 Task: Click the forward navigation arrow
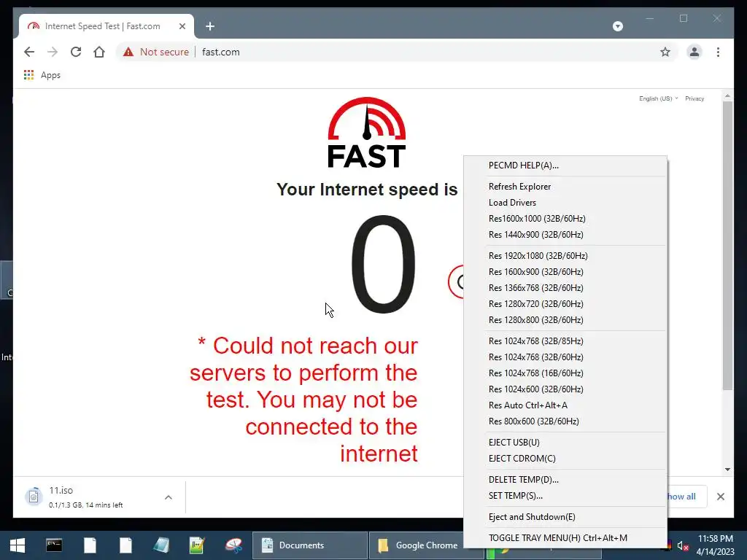click(x=53, y=52)
